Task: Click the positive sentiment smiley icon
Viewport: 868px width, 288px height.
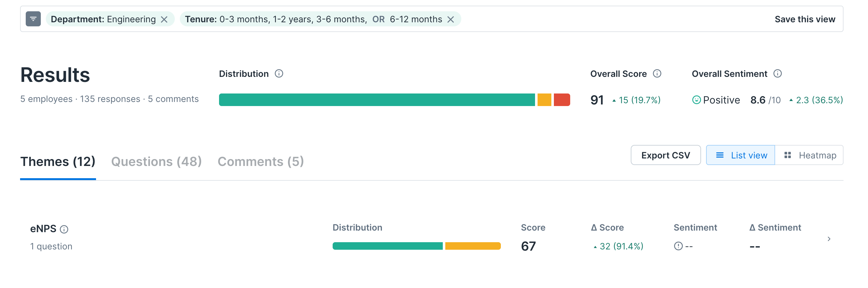Action: (x=696, y=100)
